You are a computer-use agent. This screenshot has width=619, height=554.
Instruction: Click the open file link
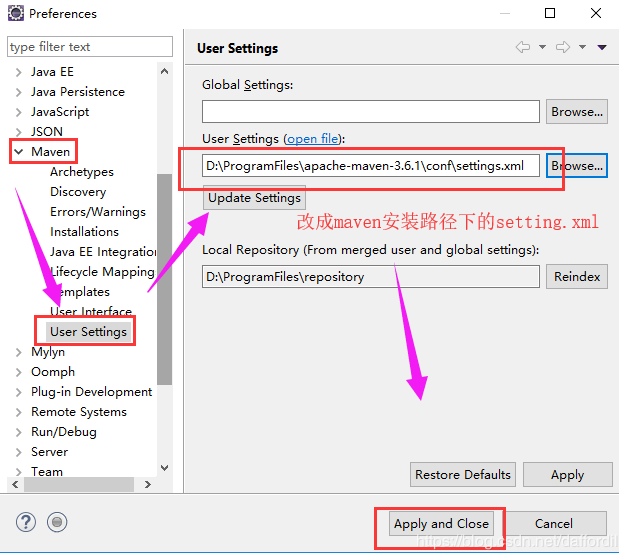313,139
